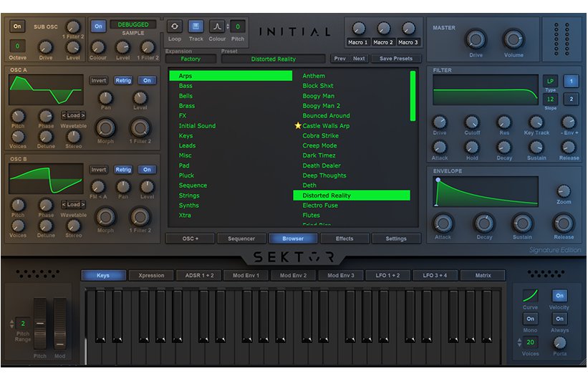
Task: Click the OSC B waveform display
Action: 46,179
